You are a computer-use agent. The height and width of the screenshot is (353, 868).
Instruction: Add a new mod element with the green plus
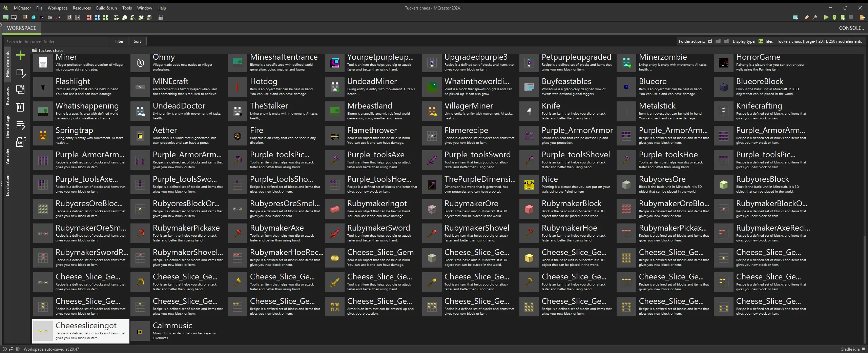[21, 55]
